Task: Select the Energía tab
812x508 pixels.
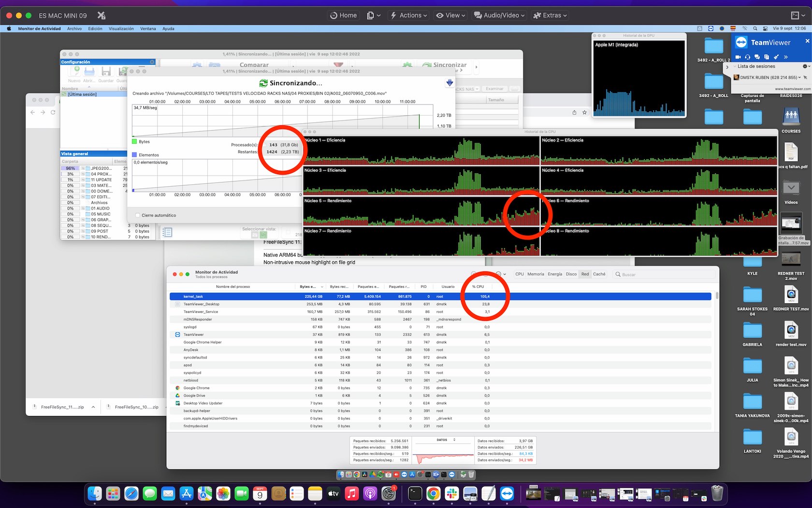Action: 555,274
